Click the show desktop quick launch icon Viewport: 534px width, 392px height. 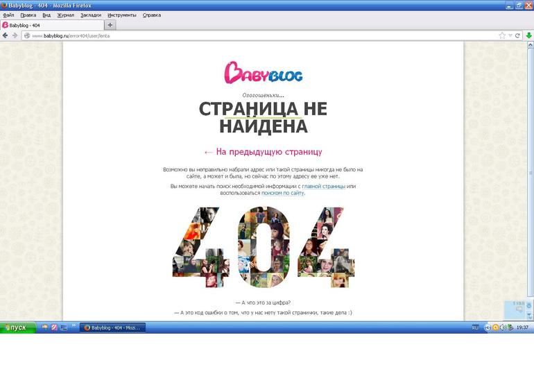pos(64,327)
